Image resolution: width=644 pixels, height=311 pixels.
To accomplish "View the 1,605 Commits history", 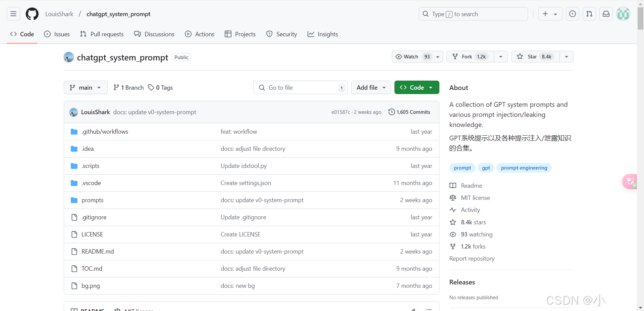I will (x=409, y=112).
